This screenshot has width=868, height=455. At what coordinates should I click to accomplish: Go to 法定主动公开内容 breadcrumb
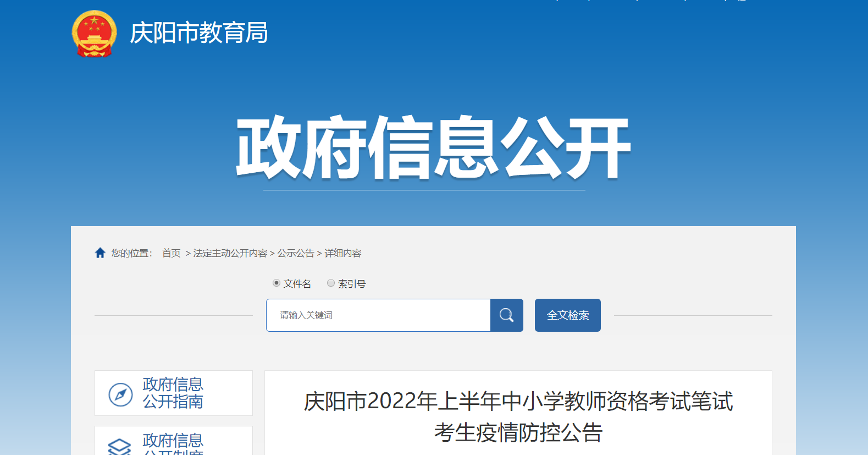tap(230, 253)
